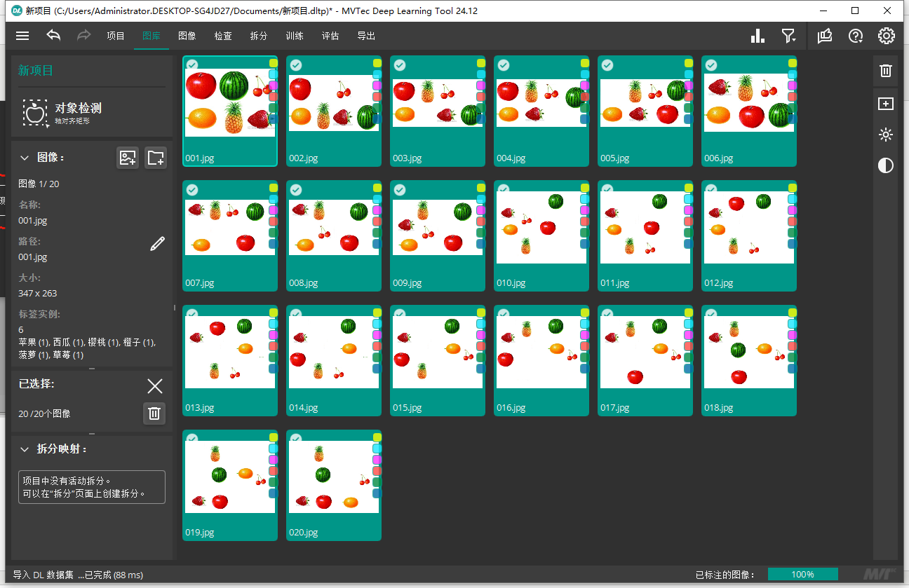This screenshot has height=588, width=909.
Task: Undo the last action
Action: coord(53,36)
